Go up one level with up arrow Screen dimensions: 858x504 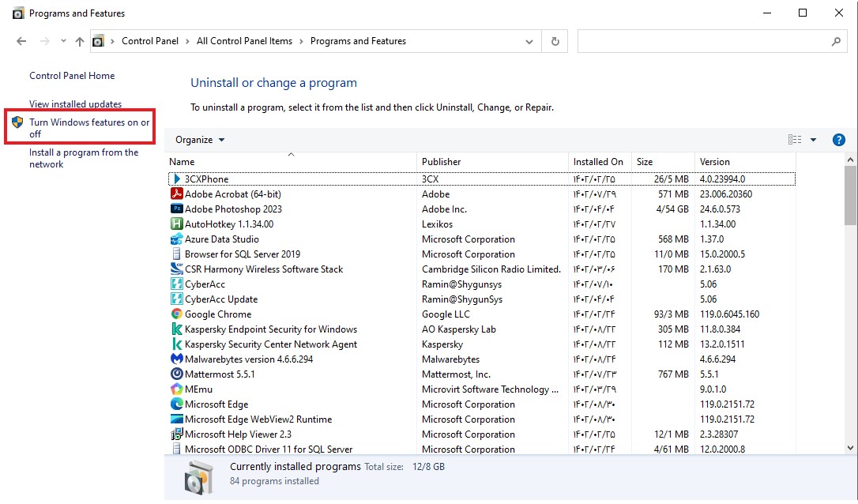point(79,41)
